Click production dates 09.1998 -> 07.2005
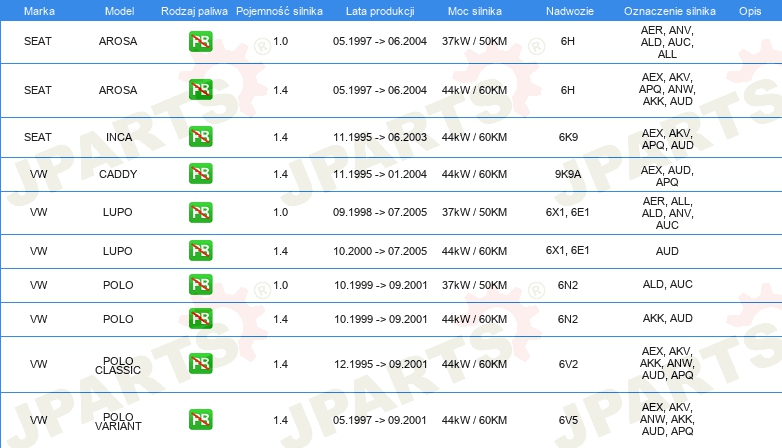The width and height of the screenshot is (782, 448). [x=380, y=212]
